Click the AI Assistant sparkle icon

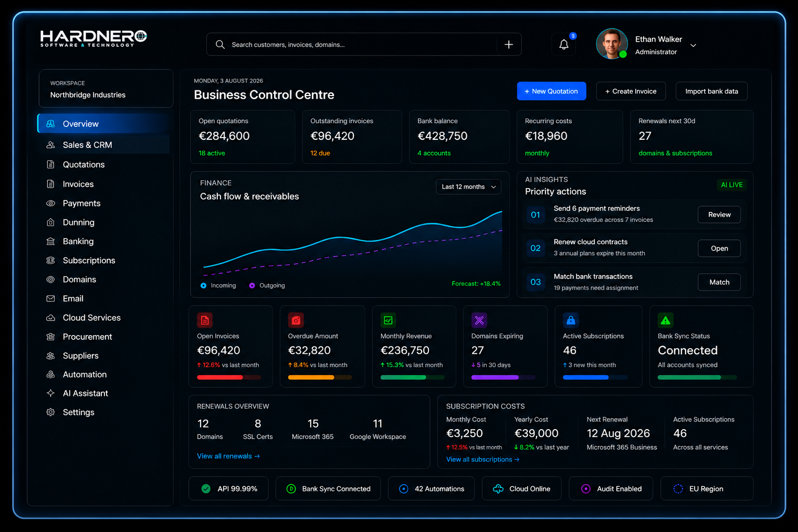tap(50, 393)
